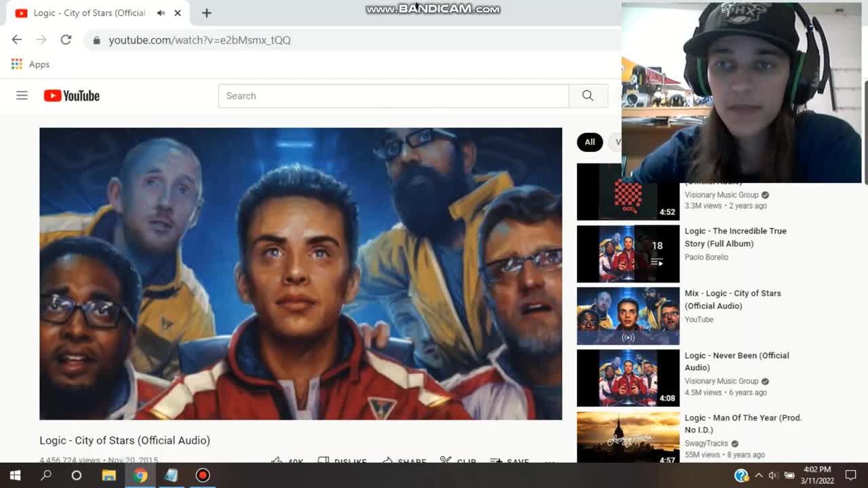Click the browser forward arrow
868x488 pixels.
click(41, 40)
